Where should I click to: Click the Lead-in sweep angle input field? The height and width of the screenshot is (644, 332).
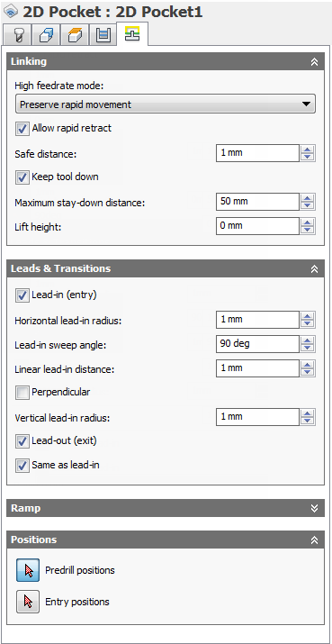click(257, 344)
